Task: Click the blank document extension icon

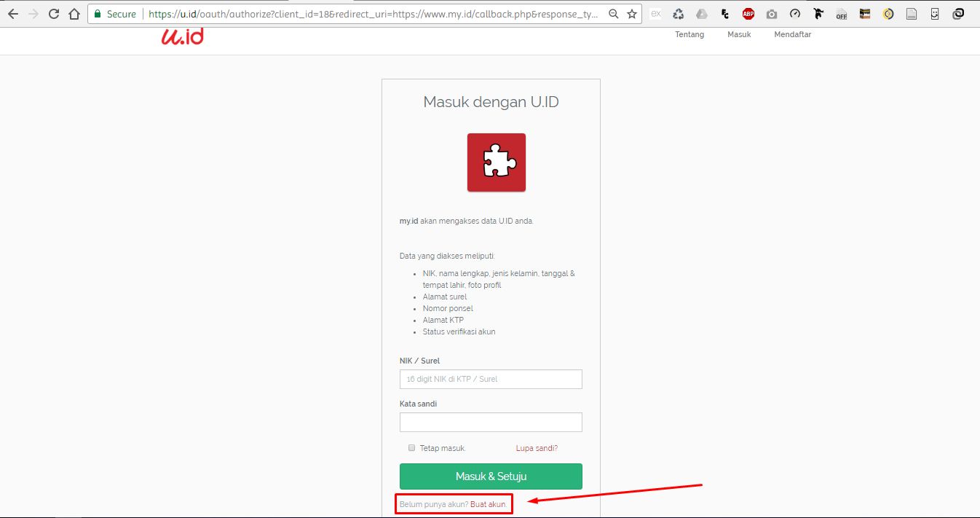Action: coord(912,14)
